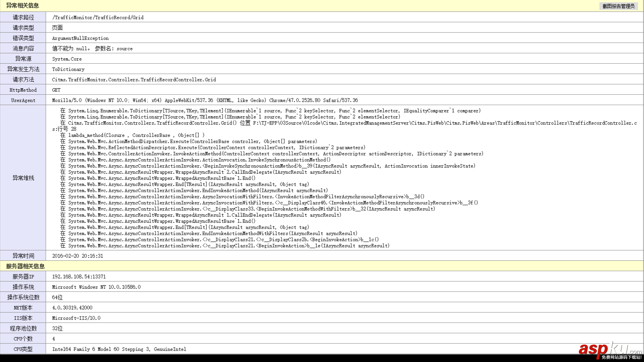
Task: Select the Mozilla/5.0 user agent string
Action: click(205, 100)
